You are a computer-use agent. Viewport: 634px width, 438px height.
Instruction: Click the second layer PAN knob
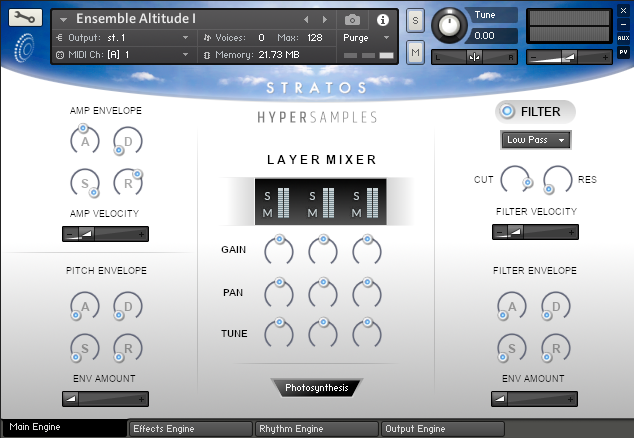coord(323,293)
